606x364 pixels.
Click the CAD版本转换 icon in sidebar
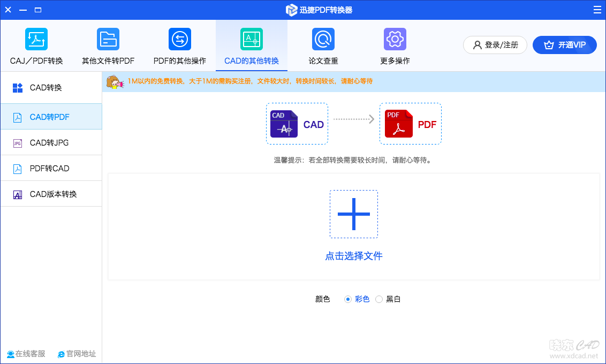[x=17, y=195]
